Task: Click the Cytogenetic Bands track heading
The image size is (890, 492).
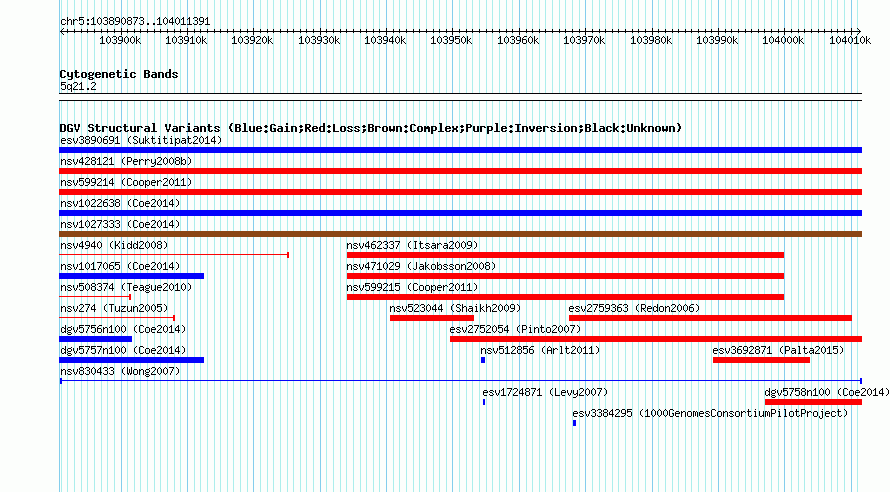Action: point(119,74)
